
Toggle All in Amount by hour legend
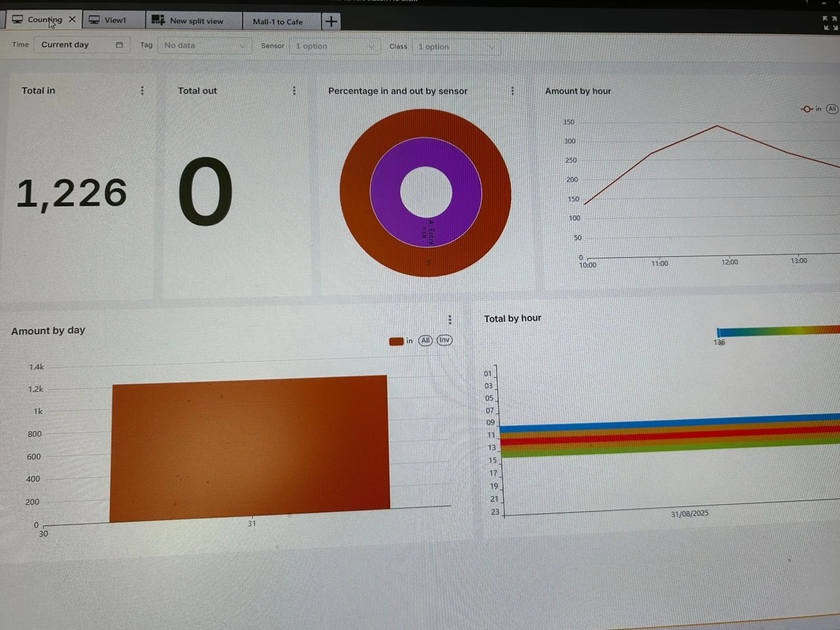pos(832,109)
